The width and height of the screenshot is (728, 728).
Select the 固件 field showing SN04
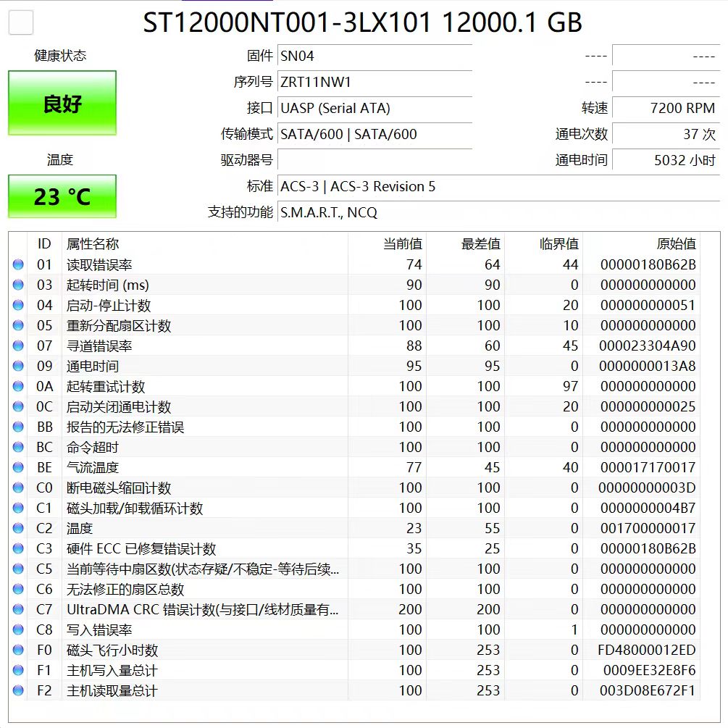tap(375, 55)
